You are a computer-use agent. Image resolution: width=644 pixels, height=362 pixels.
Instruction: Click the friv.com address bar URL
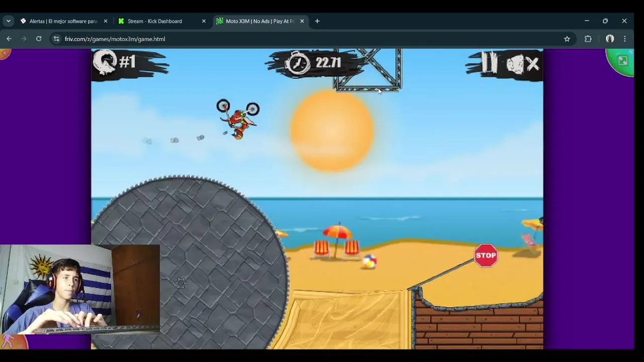pos(115,39)
